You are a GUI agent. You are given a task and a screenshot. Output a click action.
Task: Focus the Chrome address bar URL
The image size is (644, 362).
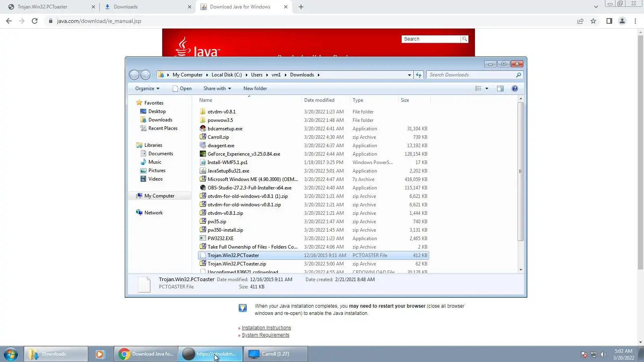(99, 21)
